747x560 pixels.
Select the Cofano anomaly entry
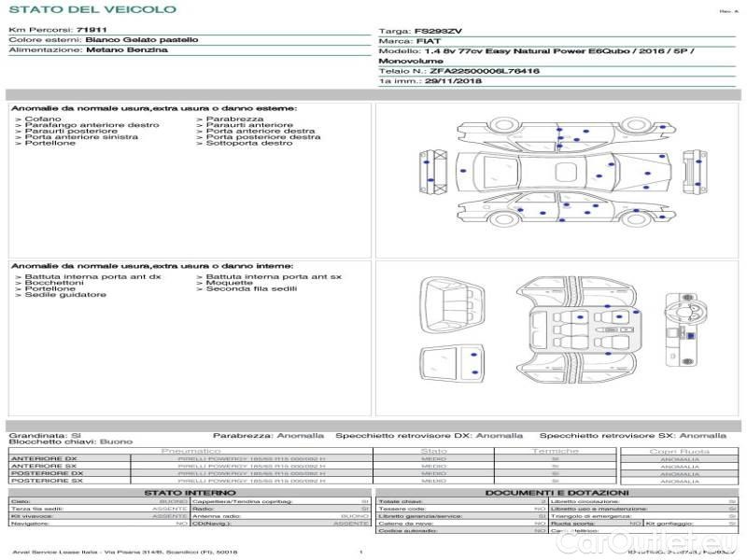[x=43, y=119]
